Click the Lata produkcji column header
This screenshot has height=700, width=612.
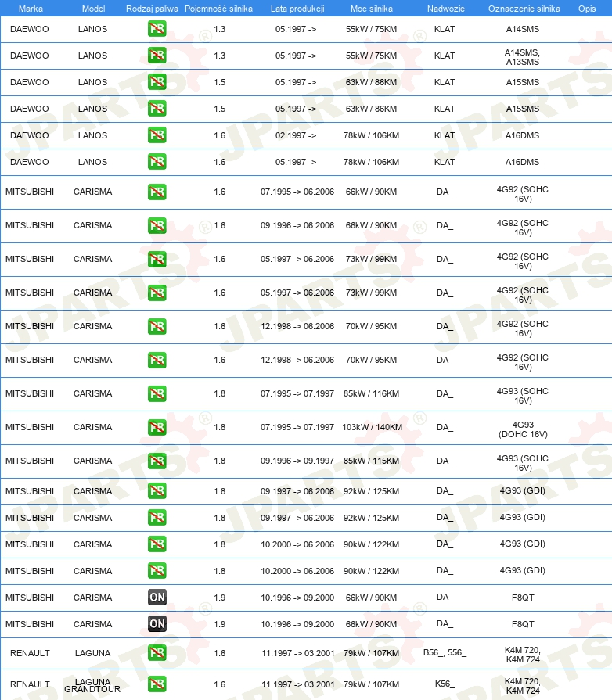click(x=297, y=9)
